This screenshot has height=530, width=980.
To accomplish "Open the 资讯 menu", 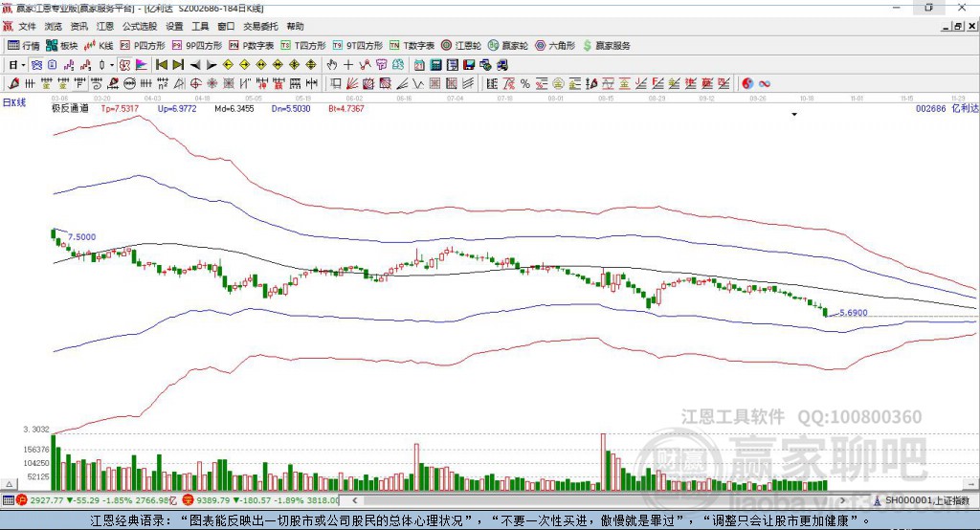I will coord(78,26).
